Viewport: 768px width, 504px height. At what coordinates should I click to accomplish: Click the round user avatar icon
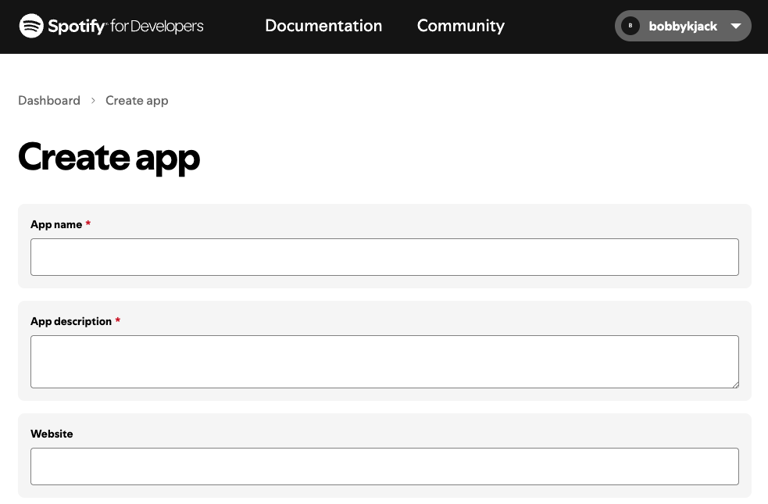(x=630, y=26)
